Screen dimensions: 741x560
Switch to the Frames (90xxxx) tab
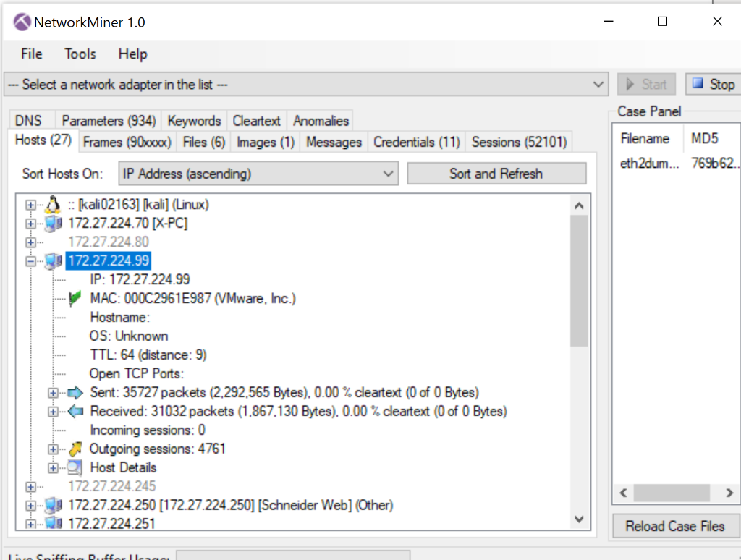pos(127,143)
